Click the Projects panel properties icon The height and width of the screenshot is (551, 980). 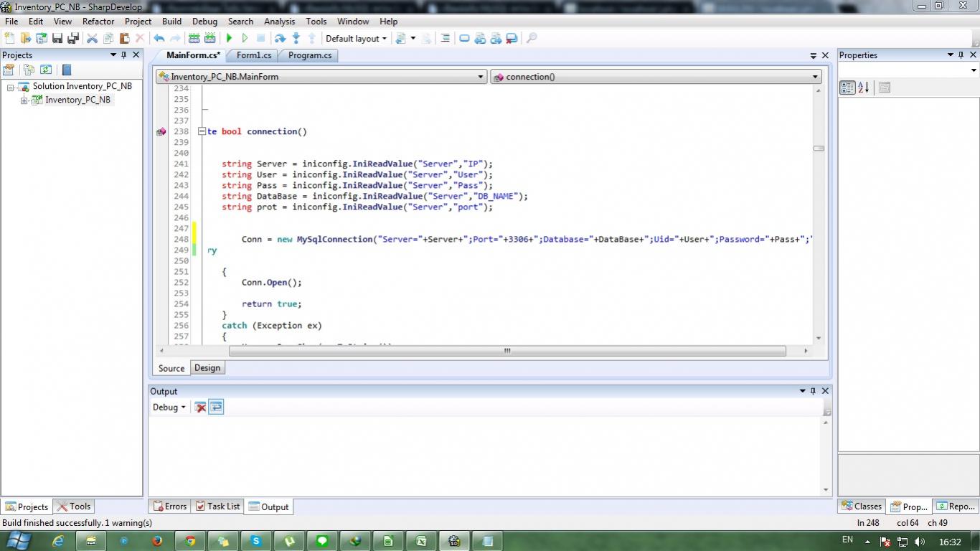(x=9, y=70)
